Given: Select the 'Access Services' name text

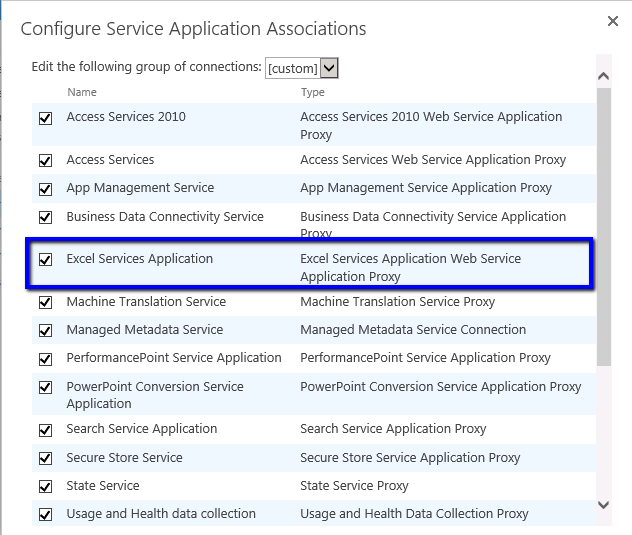Looking at the screenshot, I should (110, 160).
